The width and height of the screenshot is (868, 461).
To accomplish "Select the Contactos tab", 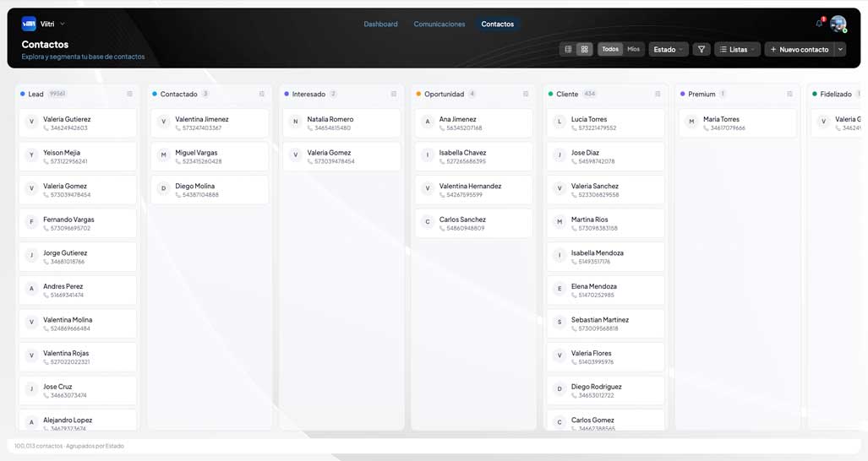I will 497,24.
